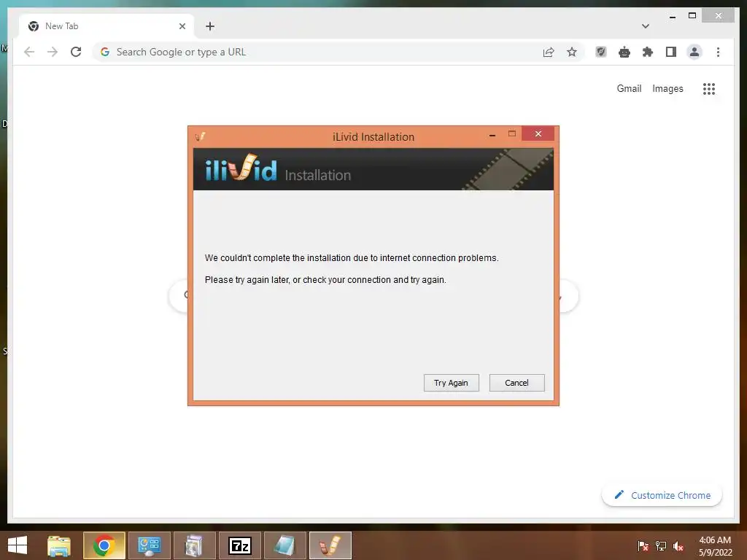Viewport: 747px width, 560px height.
Task: Select the New Tab tab
Action: tap(107, 26)
